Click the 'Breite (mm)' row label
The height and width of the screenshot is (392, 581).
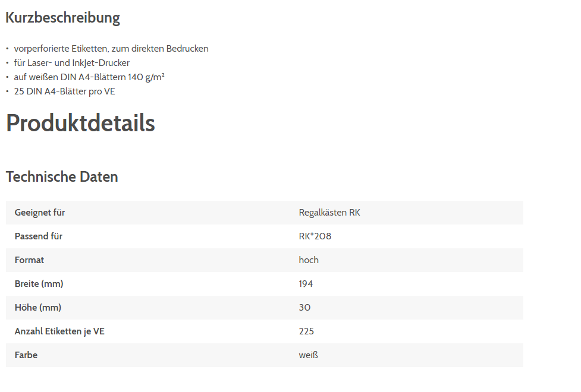(39, 284)
